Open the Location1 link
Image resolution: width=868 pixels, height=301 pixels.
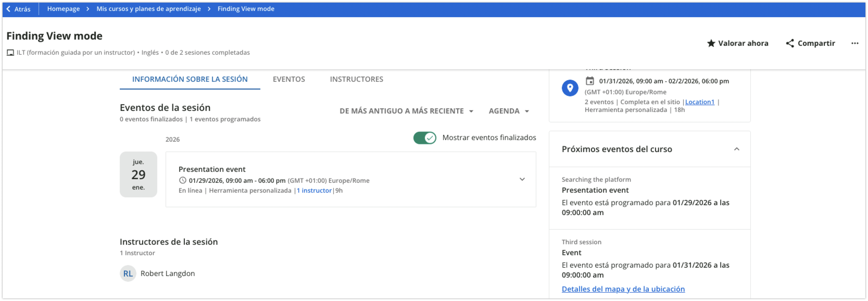pyautogui.click(x=700, y=102)
